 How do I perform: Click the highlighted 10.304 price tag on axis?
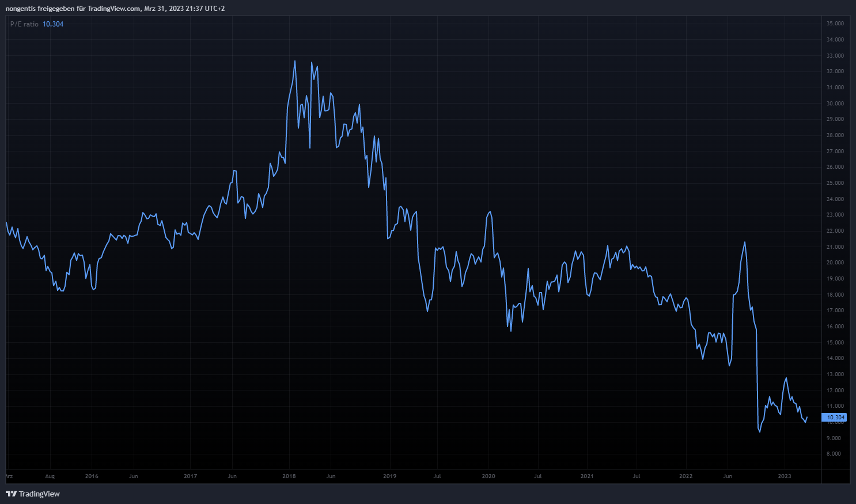coord(835,418)
